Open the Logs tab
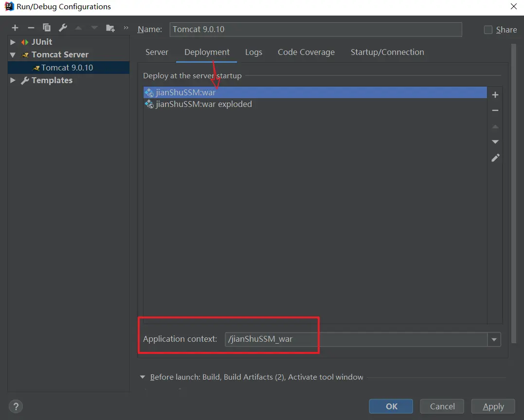The width and height of the screenshot is (524, 420). (x=253, y=52)
